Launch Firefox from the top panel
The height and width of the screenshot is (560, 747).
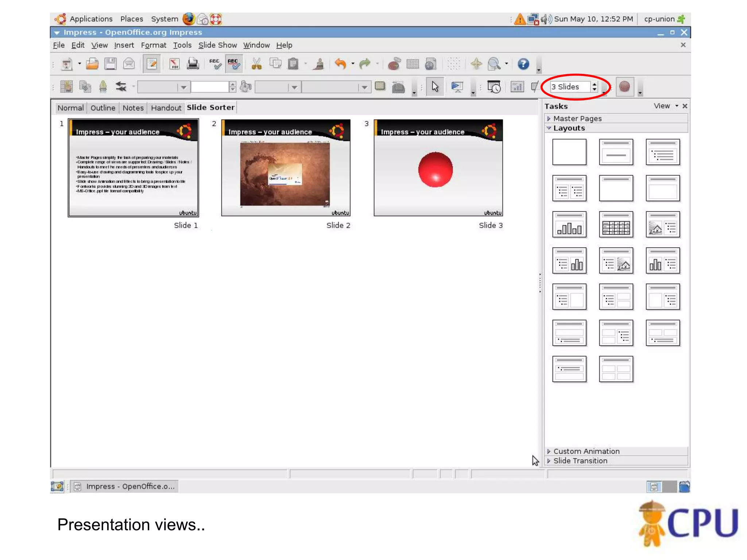[189, 19]
